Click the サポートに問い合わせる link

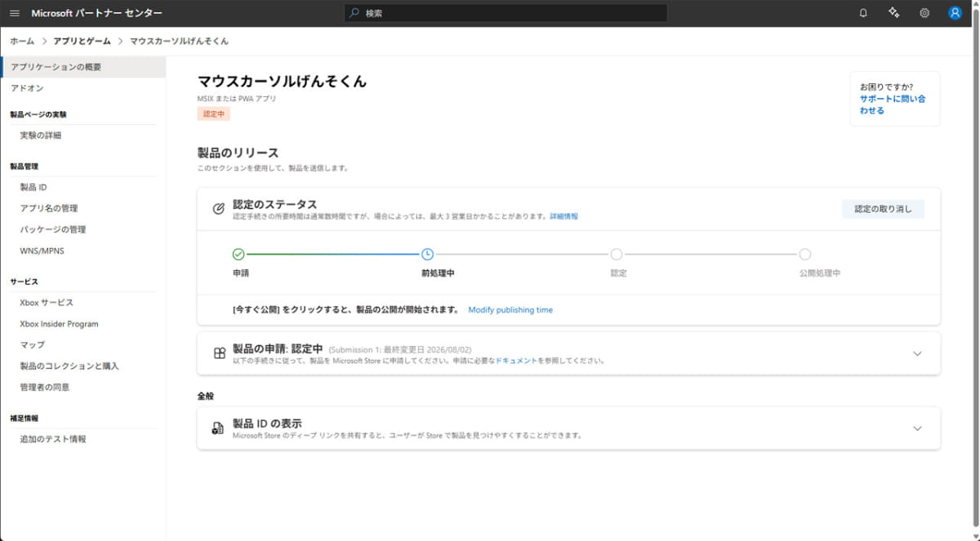pos(892,104)
